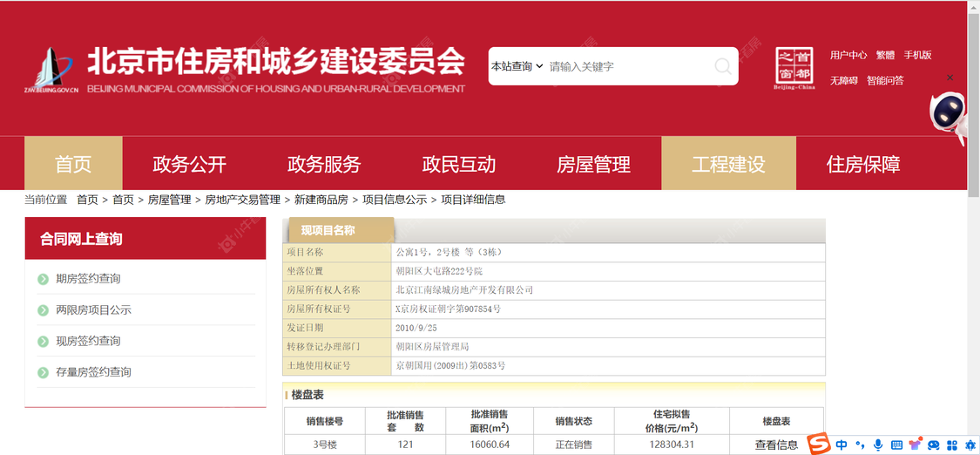Screen dimensions: 980x455
Task: Click the Sogou input method S logo
Action: point(819,445)
